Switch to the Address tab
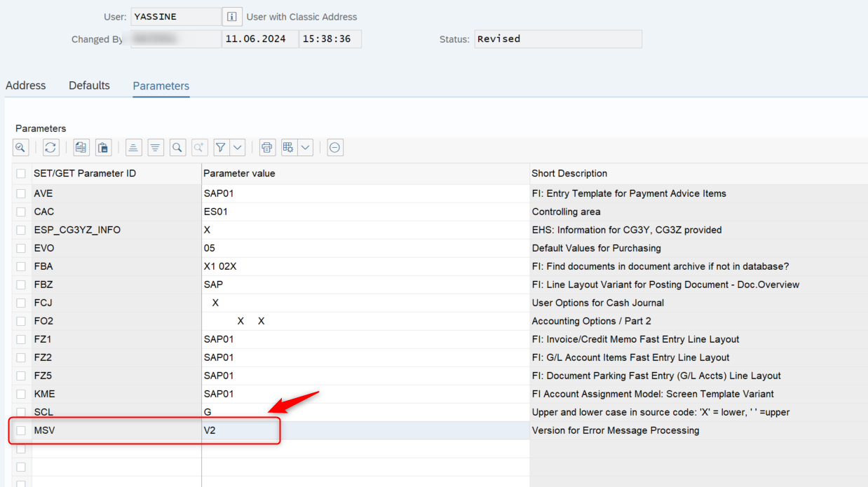The image size is (868, 487). pyautogui.click(x=25, y=85)
